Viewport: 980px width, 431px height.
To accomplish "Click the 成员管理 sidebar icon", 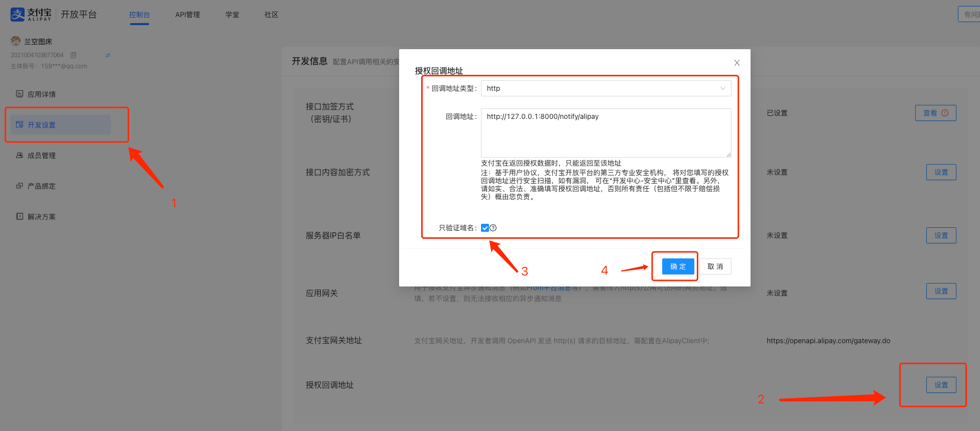I will [20, 155].
